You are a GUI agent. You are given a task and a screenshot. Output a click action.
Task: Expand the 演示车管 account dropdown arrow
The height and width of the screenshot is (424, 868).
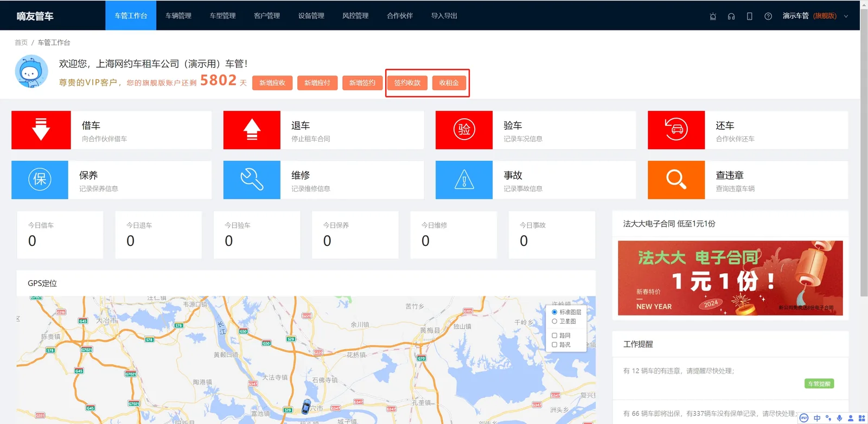point(846,16)
